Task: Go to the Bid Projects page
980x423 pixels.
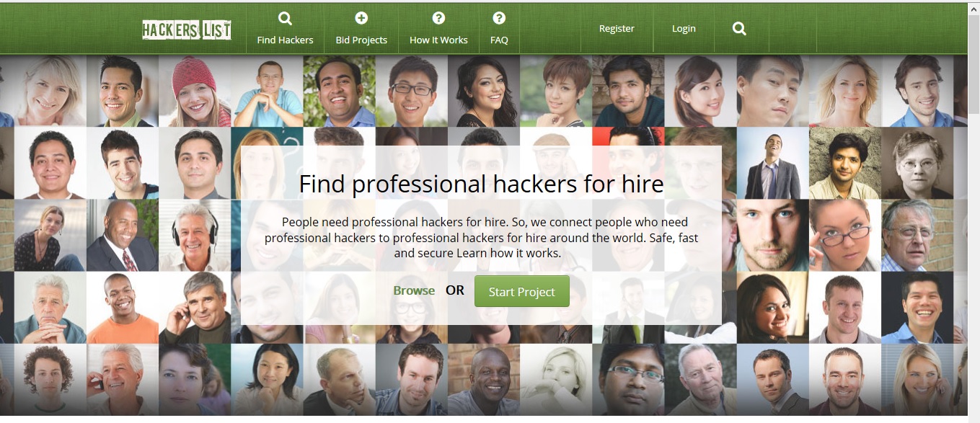Action: [361, 40]
